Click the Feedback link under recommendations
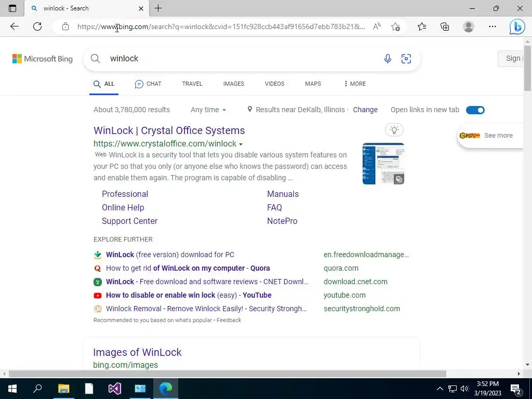 pyautogui.click(x=229, y=320)
